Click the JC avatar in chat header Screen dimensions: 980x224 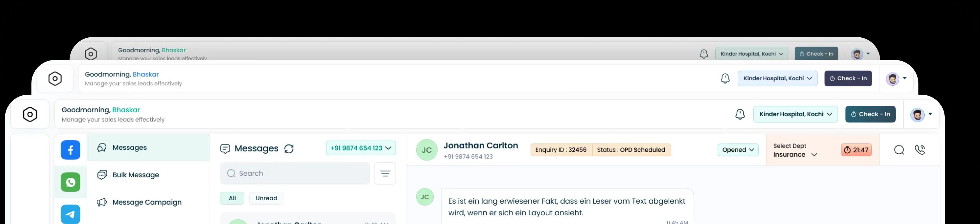(x=427, y=150)
